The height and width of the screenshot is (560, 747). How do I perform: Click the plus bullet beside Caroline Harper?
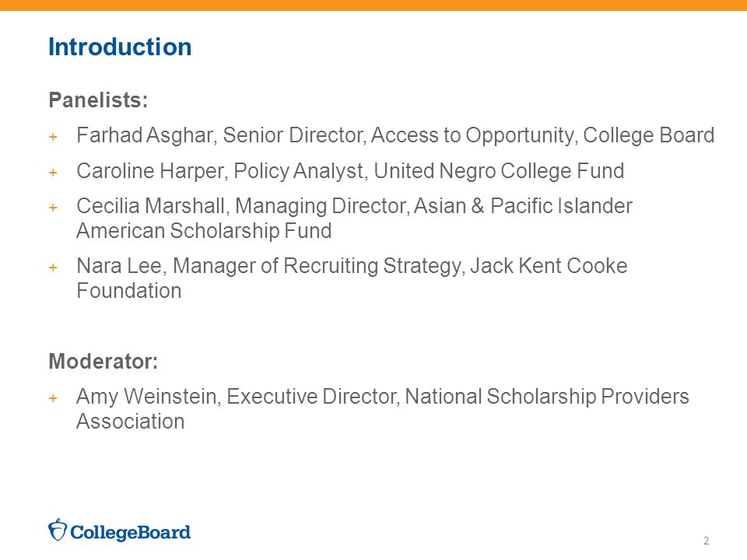[x=54, y=173]
